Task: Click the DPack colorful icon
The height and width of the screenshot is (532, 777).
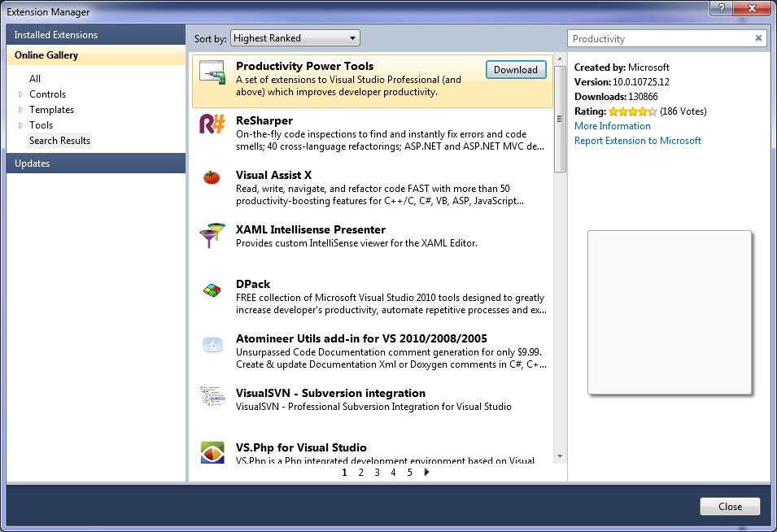Action: point(212,290)
